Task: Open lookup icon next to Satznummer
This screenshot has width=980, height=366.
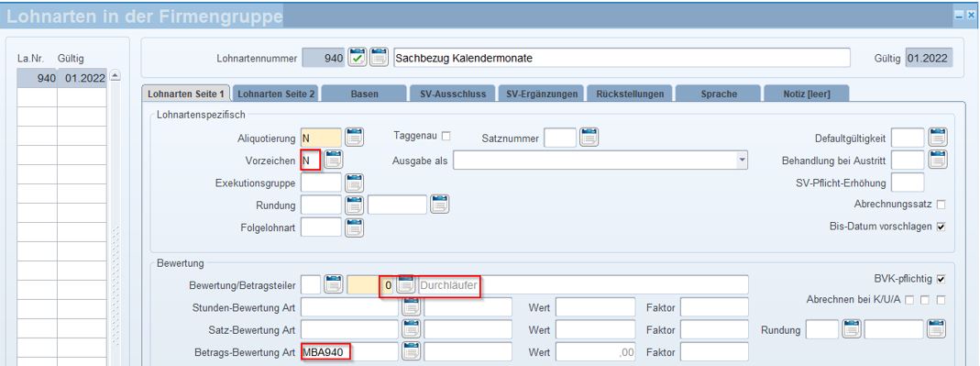Action: pos(589,137)
